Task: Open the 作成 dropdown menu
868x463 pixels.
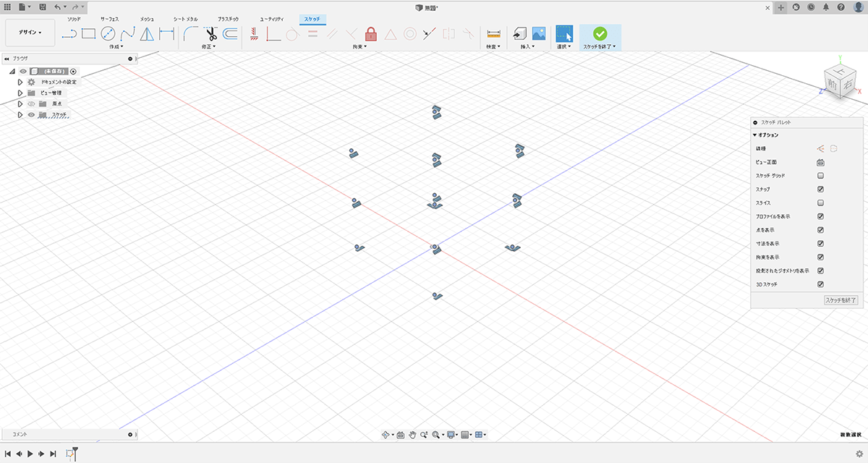Action: (x=116, y=46)
